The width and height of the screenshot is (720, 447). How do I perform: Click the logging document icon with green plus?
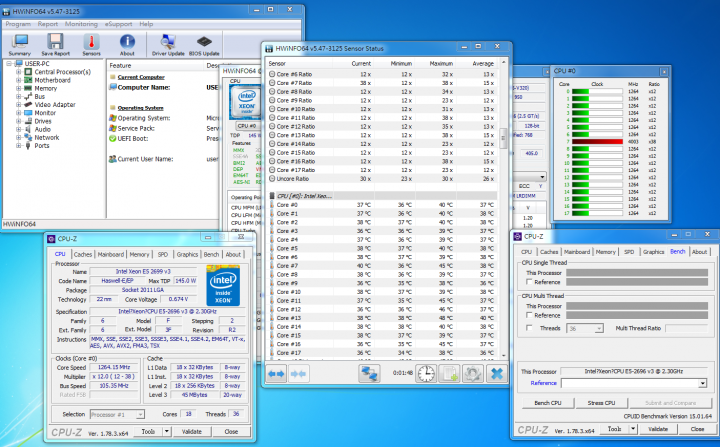[x=449, y=373]
